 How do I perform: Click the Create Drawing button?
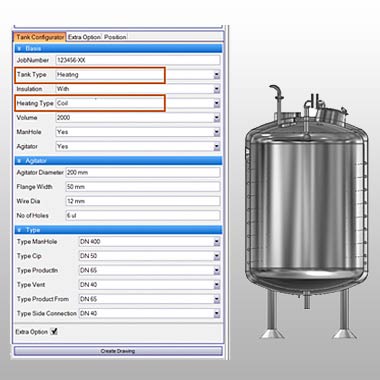(x=118, y=351)
